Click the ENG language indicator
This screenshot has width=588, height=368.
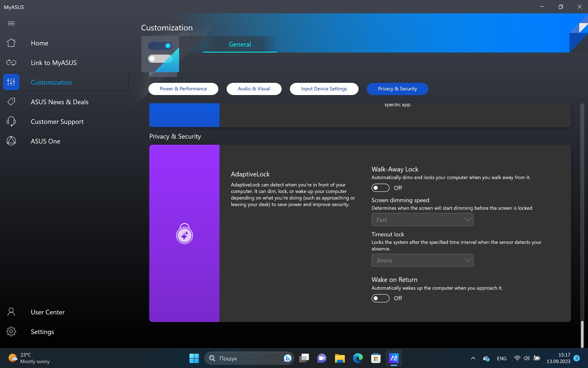tap(502, 358)
